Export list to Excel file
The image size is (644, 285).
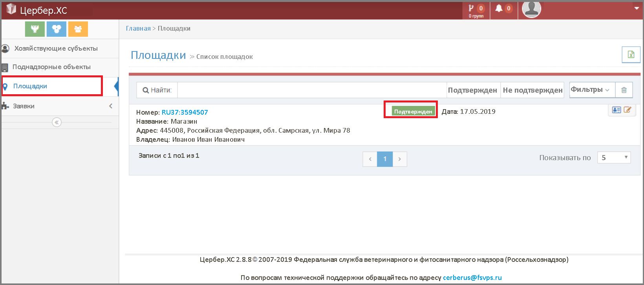(631, 55)
